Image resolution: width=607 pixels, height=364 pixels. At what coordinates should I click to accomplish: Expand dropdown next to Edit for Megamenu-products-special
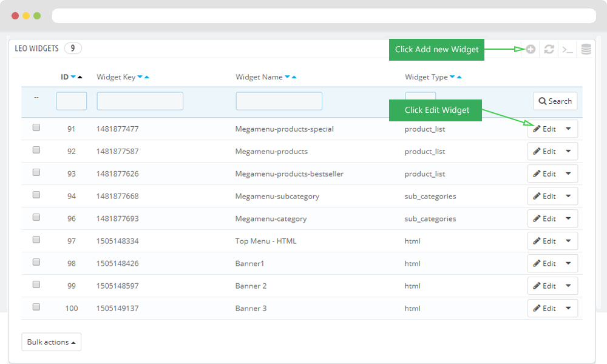tap(568, 129)
